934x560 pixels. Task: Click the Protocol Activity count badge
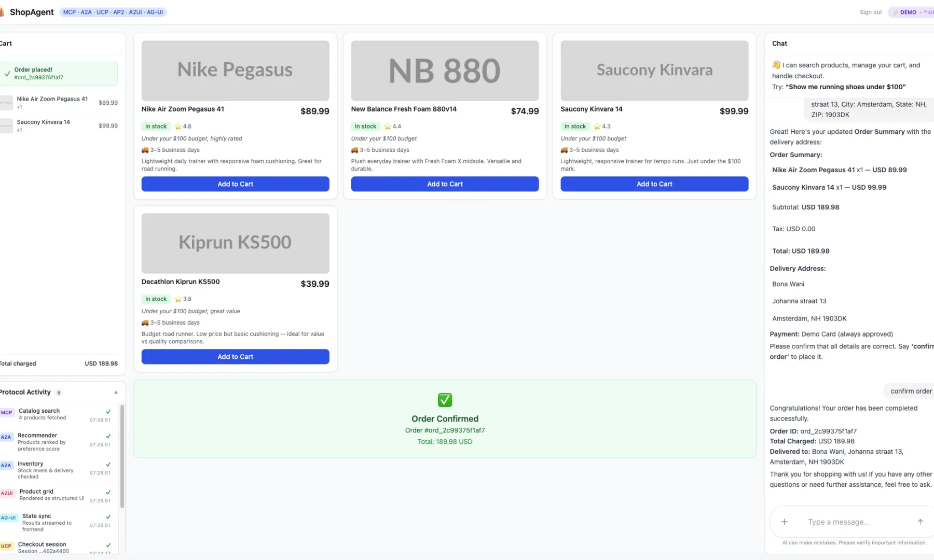[x=59, y=393]
